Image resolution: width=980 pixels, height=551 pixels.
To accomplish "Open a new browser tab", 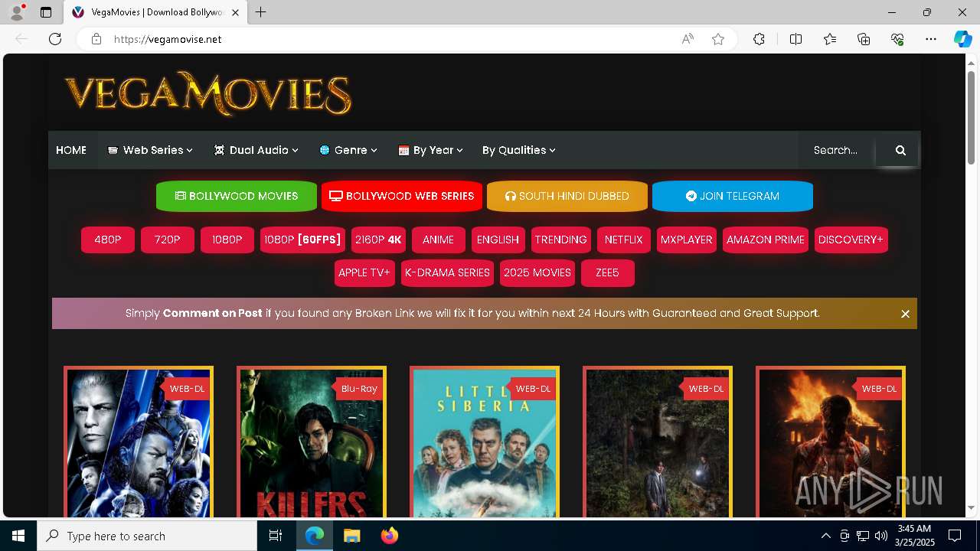I will (260, 12).
